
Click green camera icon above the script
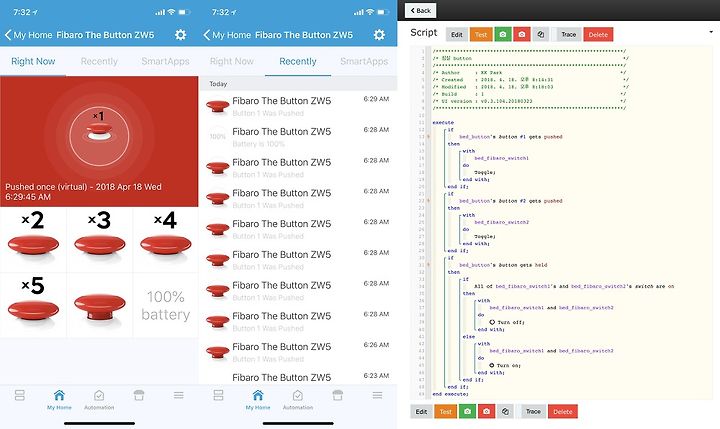coord(503,34)
